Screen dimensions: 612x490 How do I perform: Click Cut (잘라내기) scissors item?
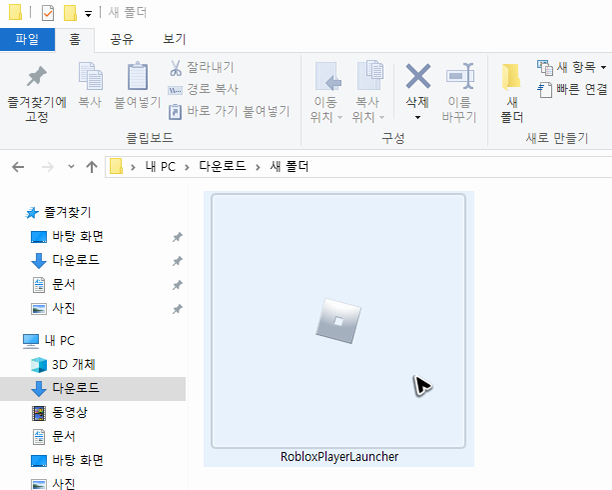click(201, 68)
